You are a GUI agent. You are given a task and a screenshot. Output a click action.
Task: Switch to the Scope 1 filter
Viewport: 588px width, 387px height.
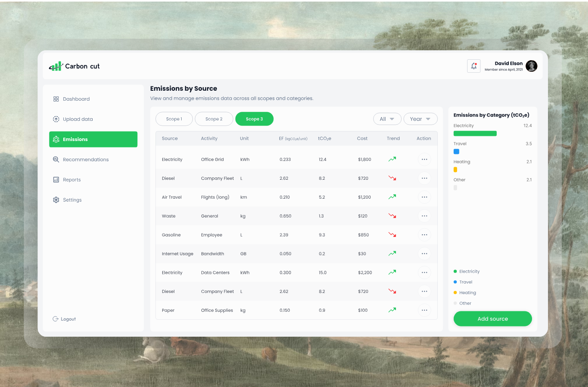174,119
